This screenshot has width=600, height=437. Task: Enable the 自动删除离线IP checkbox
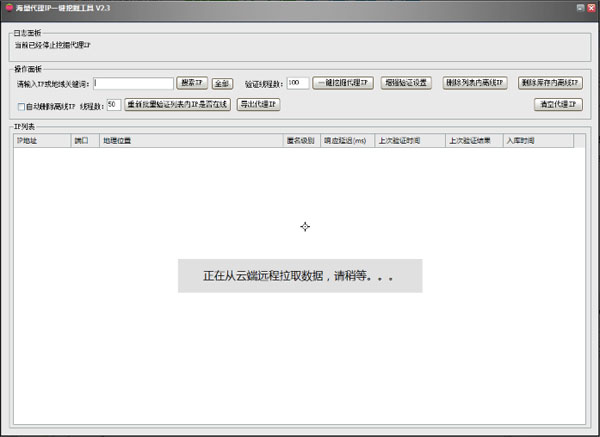pyautogui.click(x=21, y=107)
